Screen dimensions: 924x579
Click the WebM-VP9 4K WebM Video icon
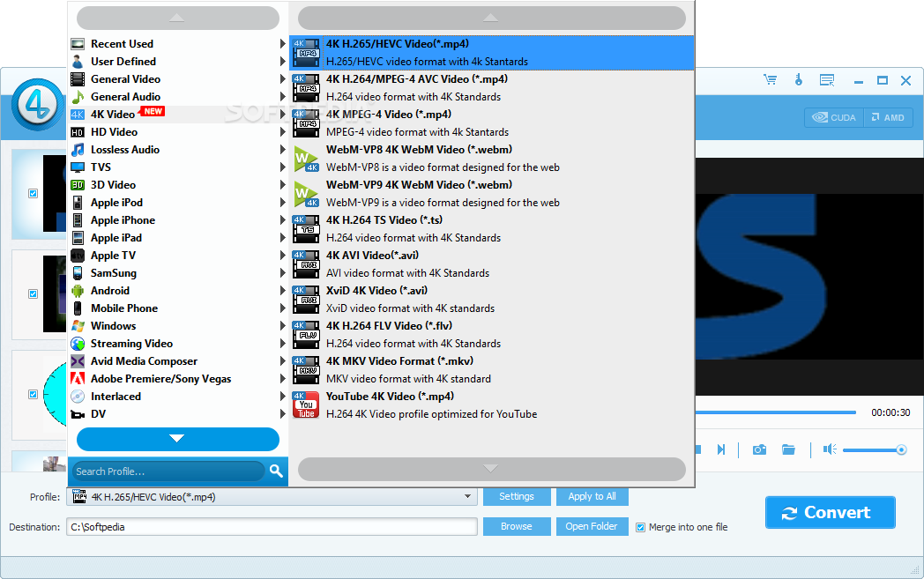pos(306,194)
